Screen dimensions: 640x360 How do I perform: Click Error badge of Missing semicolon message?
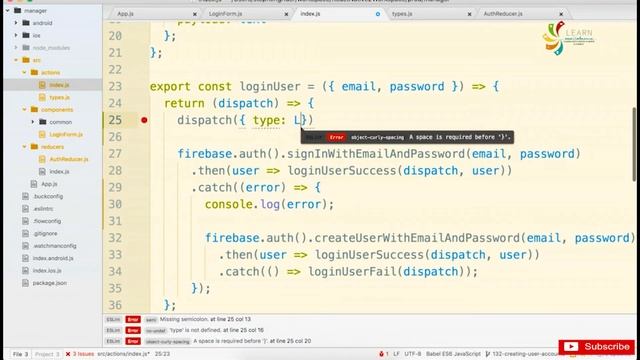133,319
